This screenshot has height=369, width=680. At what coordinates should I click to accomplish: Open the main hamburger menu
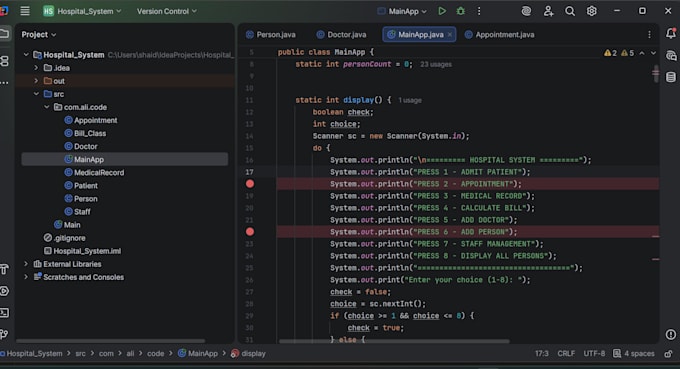[x=25, y=11]
